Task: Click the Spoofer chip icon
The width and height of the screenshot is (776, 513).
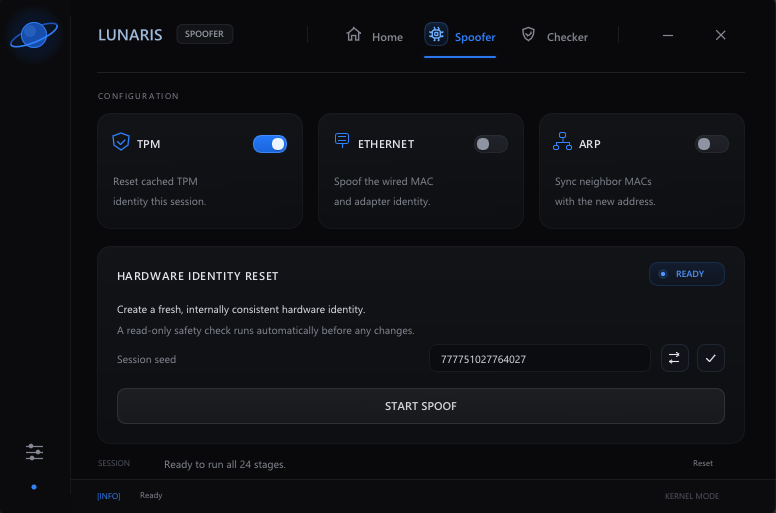Action: pyautogui.click(x=436, y=34)
